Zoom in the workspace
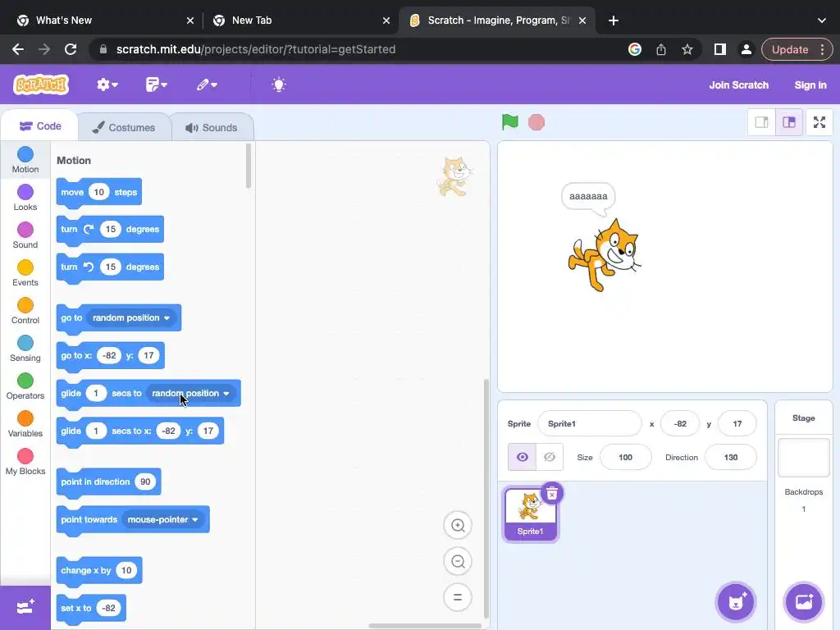The width and height of the screenshot is (840, 630). coord(458,526)
